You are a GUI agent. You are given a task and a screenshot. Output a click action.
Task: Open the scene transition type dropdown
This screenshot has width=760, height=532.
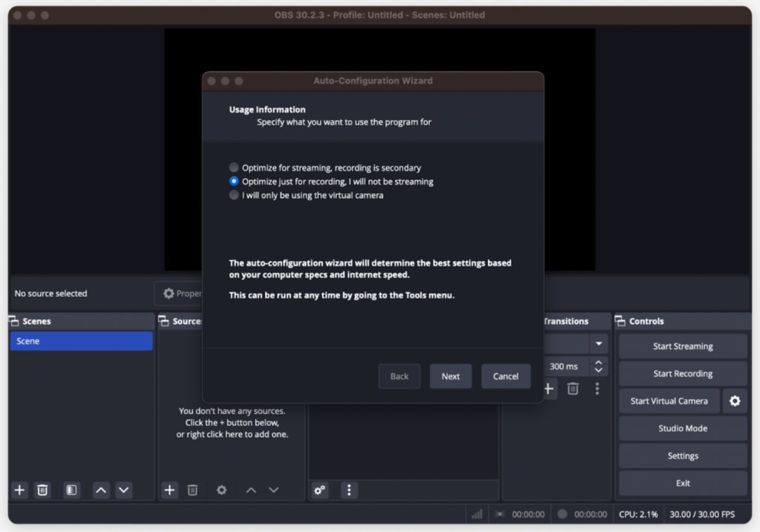[599, 344]
